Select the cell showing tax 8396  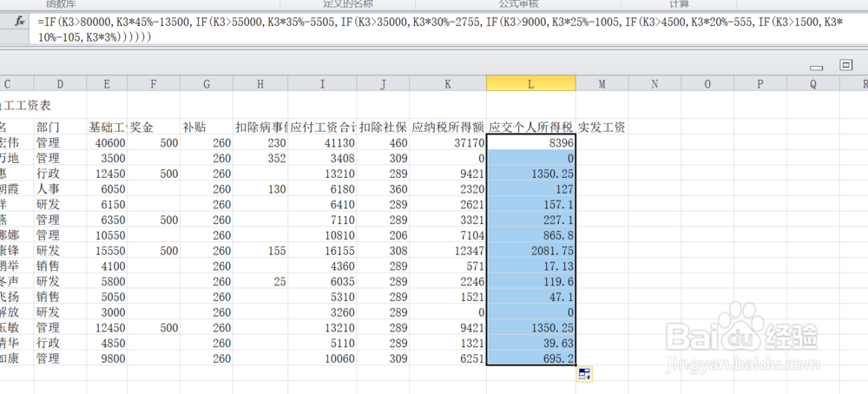tap(531, 143)
